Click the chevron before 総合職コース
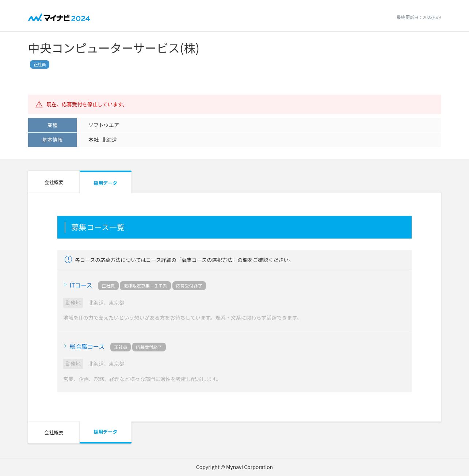Screen dimensions: 469x476 65,346
